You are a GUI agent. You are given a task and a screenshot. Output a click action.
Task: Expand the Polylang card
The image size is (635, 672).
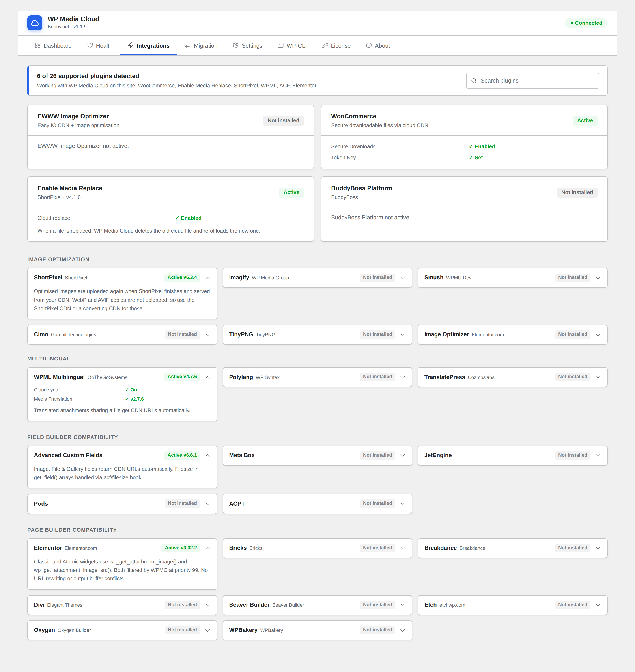pos(402,377)
